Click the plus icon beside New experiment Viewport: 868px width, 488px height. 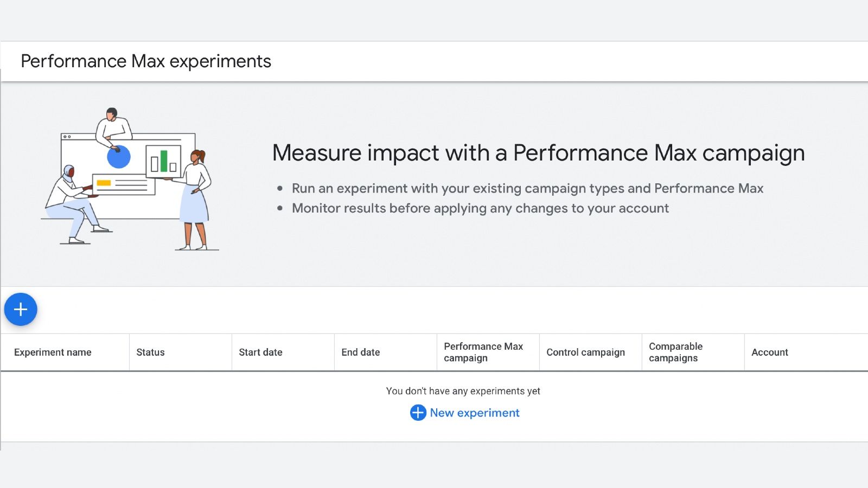click(417, 413)
